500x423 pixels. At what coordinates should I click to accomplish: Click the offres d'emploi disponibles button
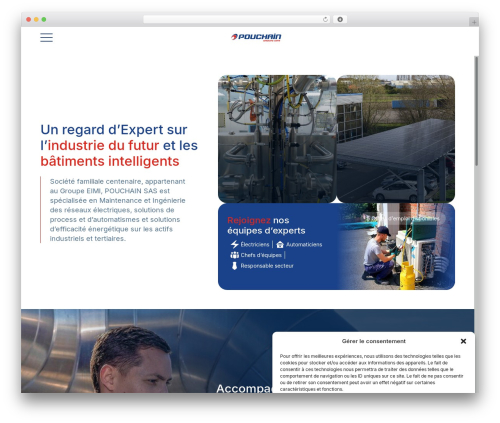(404, 218)
